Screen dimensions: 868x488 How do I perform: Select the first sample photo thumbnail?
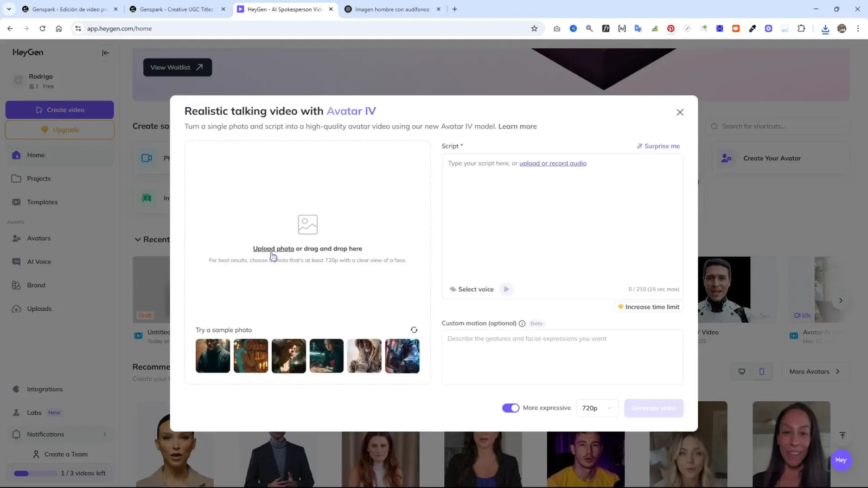pyautogui.click(x=213, y=356)
